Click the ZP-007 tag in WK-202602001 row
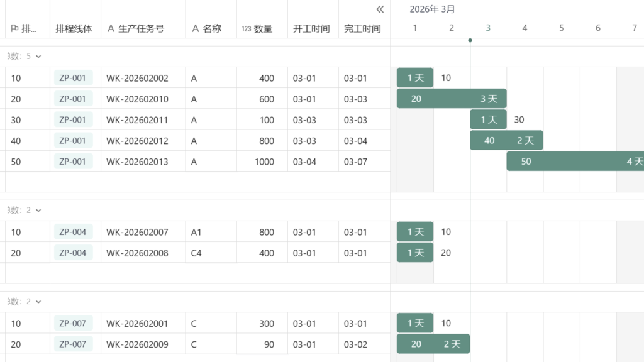Viewport: 644px width, 362px height. coord(73,324)
